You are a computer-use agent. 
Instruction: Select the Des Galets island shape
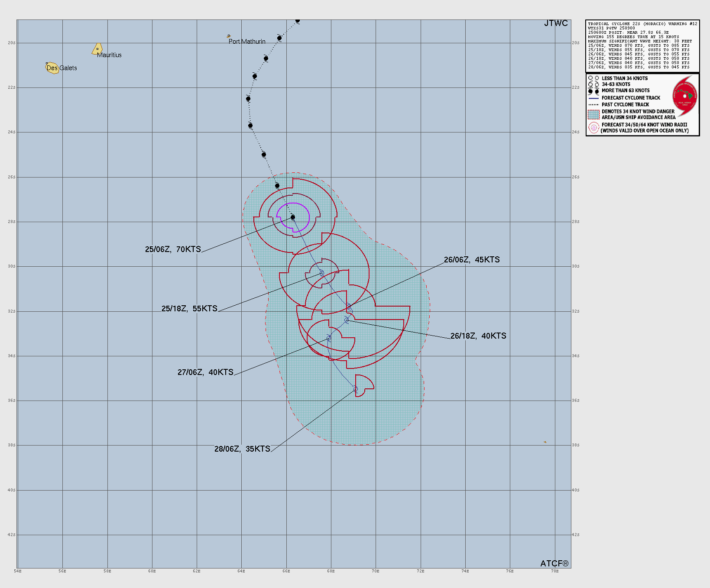(x=52, y=68)
